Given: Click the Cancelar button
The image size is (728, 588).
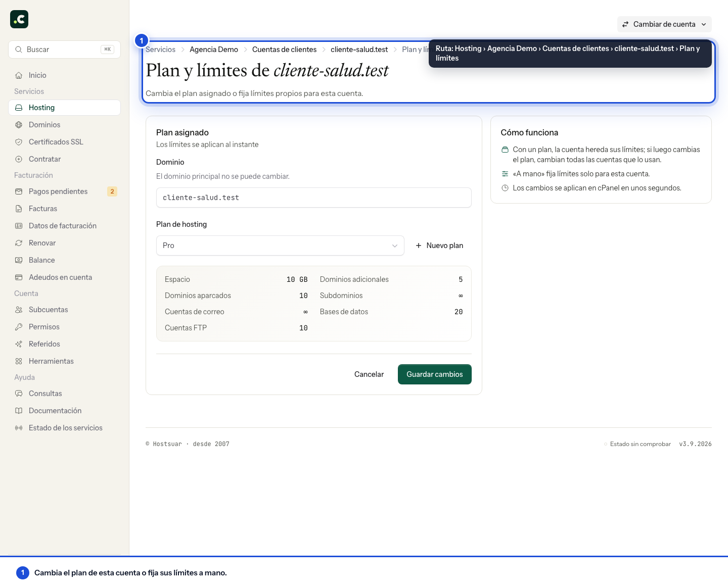Looking at the screenshot, I should coord(369,374).
